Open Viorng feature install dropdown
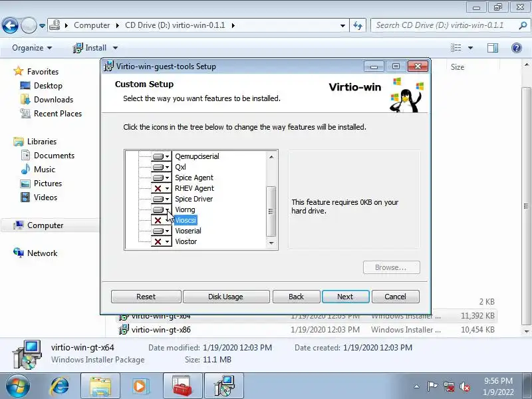 pos(161,209)
